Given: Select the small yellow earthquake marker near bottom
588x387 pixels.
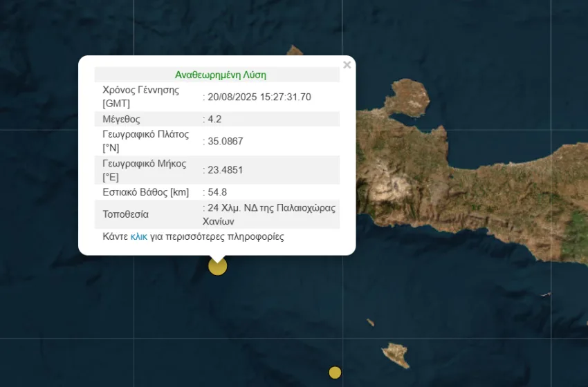Looking at the screenshot, I should click(x=335, y=372).
